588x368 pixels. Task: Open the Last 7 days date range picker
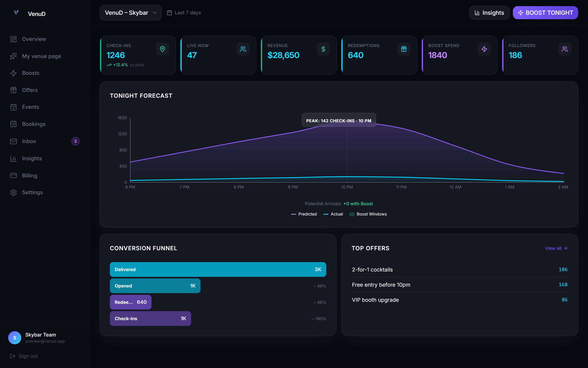coord(184,13)
